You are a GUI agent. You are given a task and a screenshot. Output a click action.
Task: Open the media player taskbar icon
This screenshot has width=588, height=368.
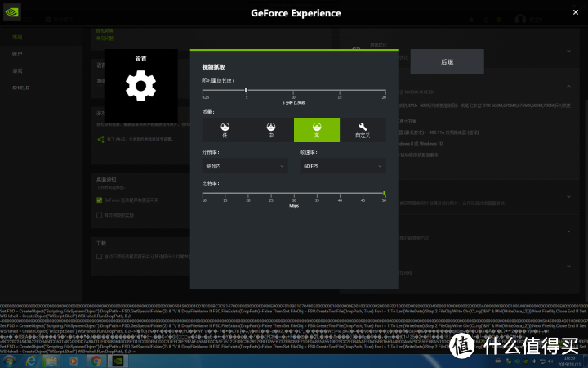point(73,361)
